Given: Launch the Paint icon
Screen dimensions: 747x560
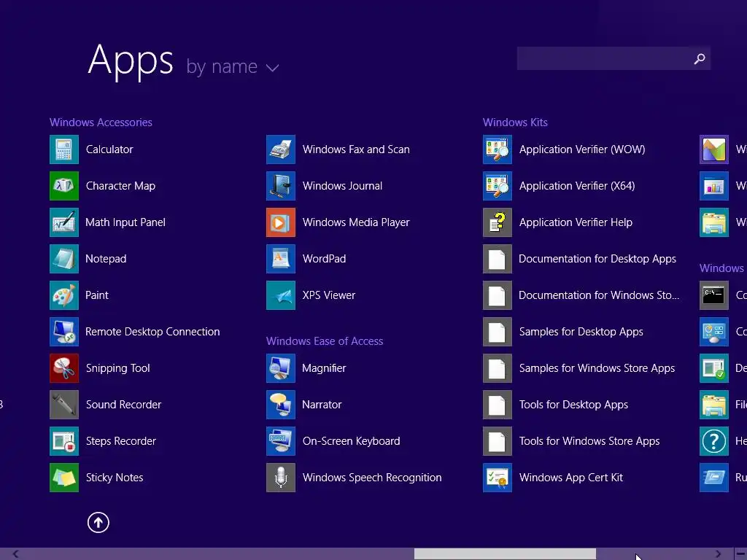Looking at the screenshot, I should (x=64, y=295).
